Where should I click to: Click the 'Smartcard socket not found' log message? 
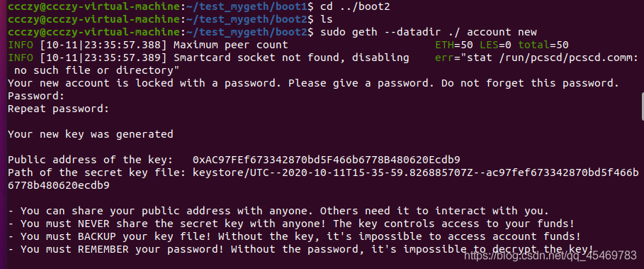click(x=291, y=57)
